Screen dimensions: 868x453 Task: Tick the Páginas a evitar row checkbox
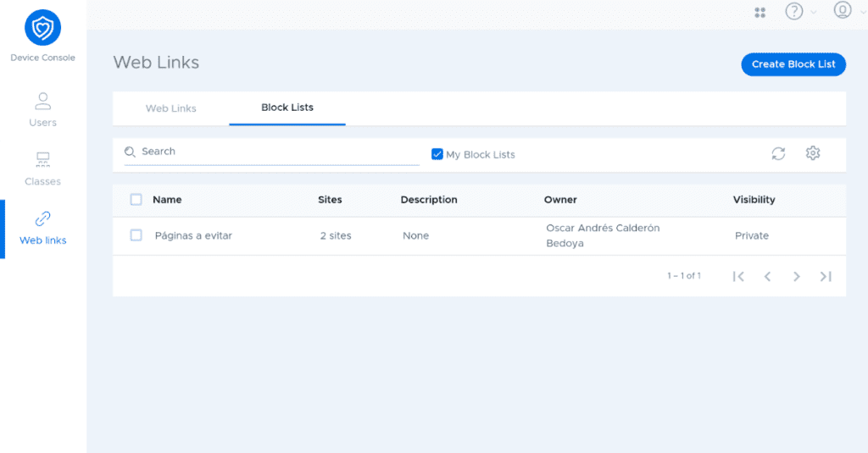136,235
